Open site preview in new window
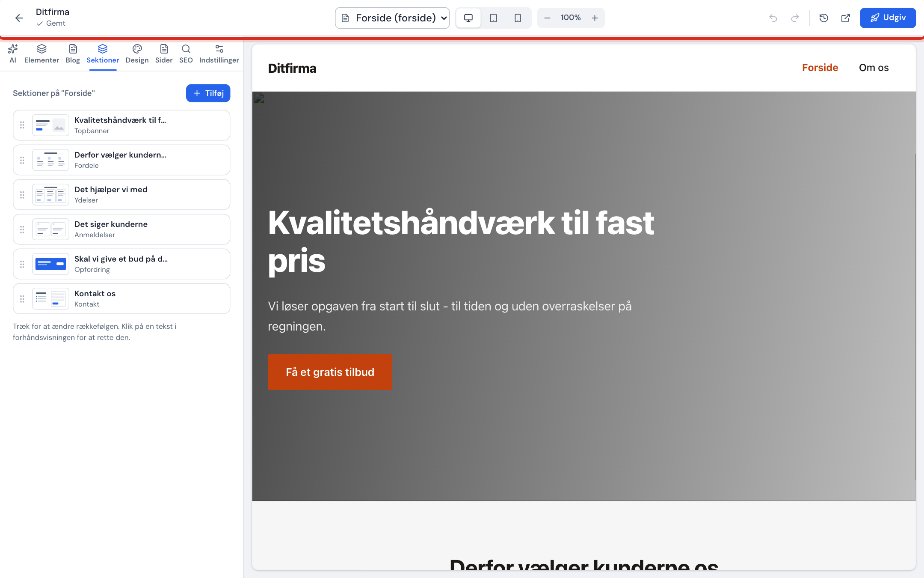Screen dimensions: 924x578 (846, 18)
